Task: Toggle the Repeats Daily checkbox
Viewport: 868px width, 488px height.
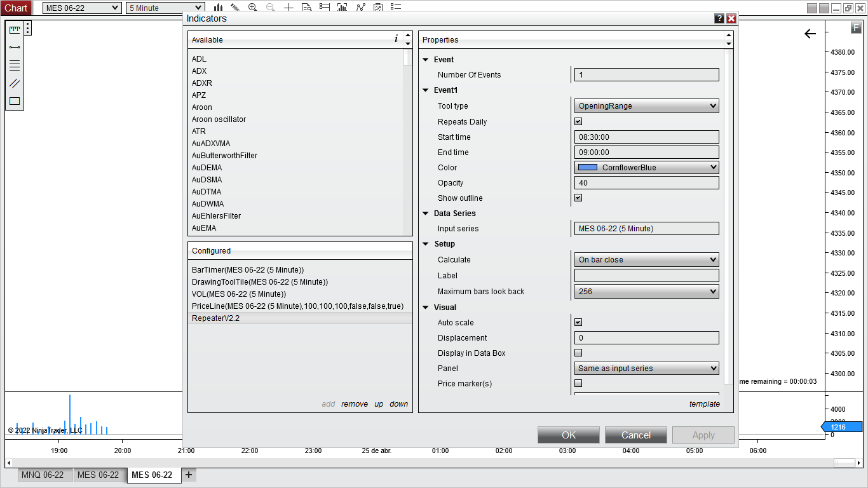Action: point(578,121)
